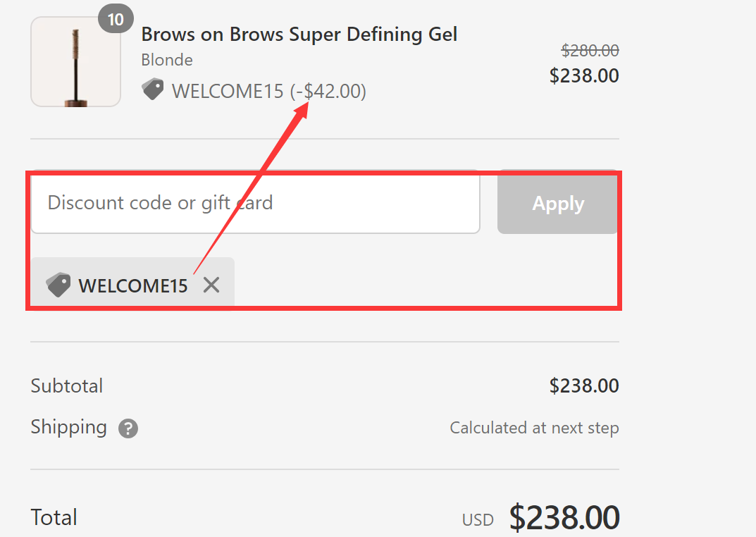Click the tag icon inside the applied discount chip
The image size is (756, 537).
coord(57,285)
